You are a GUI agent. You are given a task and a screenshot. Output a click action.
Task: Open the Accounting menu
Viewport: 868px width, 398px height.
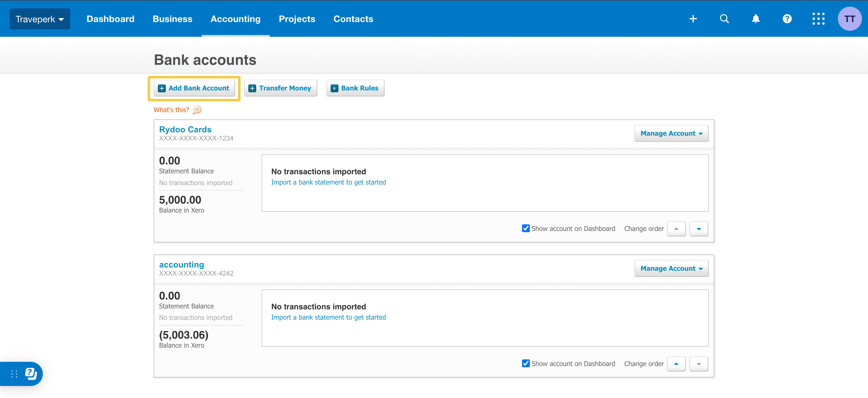click(x=235, y=19)
